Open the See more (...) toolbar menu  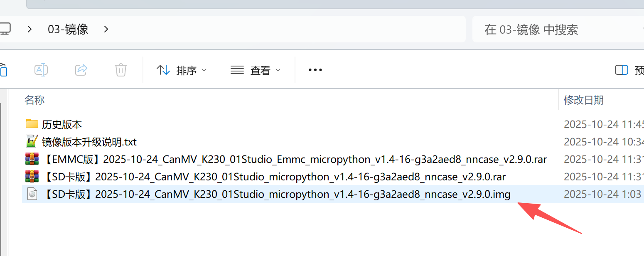[x=315, y=70]
